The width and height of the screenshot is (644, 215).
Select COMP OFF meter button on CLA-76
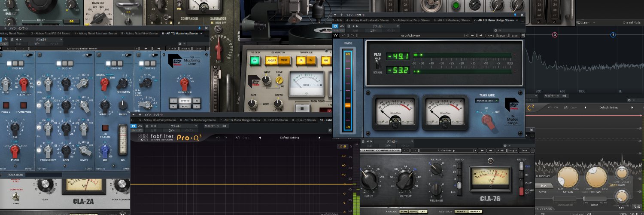pyautogui.click(x=521, y=191)
